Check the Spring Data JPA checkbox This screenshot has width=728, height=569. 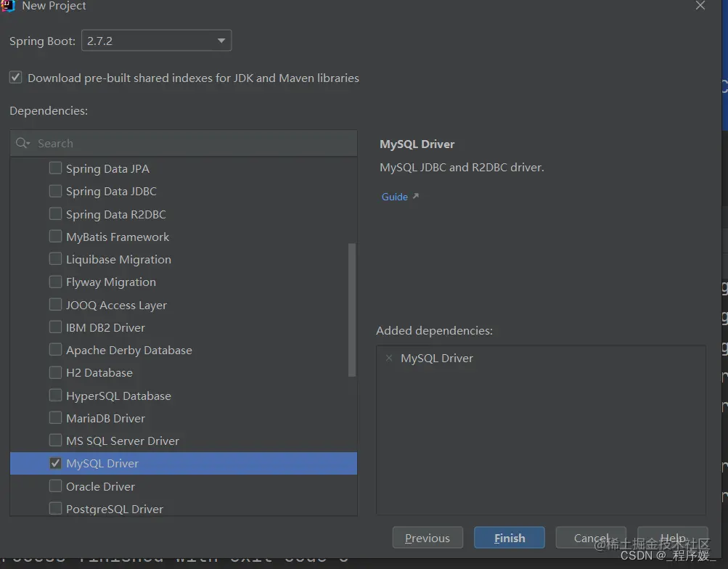point(55,168)
